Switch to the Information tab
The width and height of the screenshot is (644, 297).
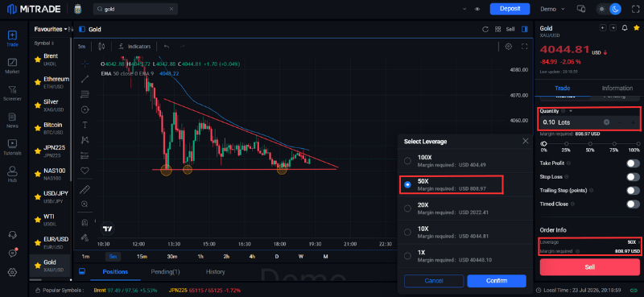tap(617, 88)
